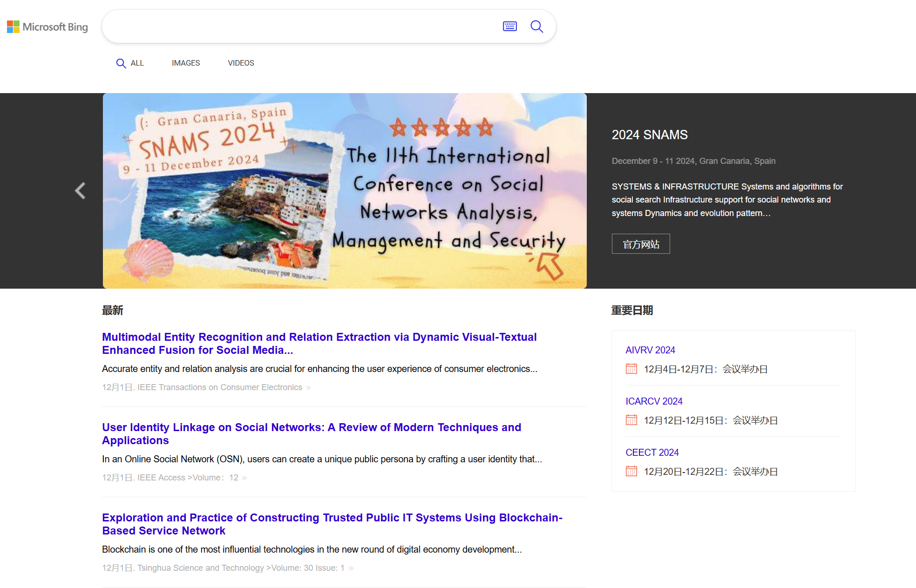Click the SYSTEMS & INFRASTRUCTURE description text

[727, 200]
